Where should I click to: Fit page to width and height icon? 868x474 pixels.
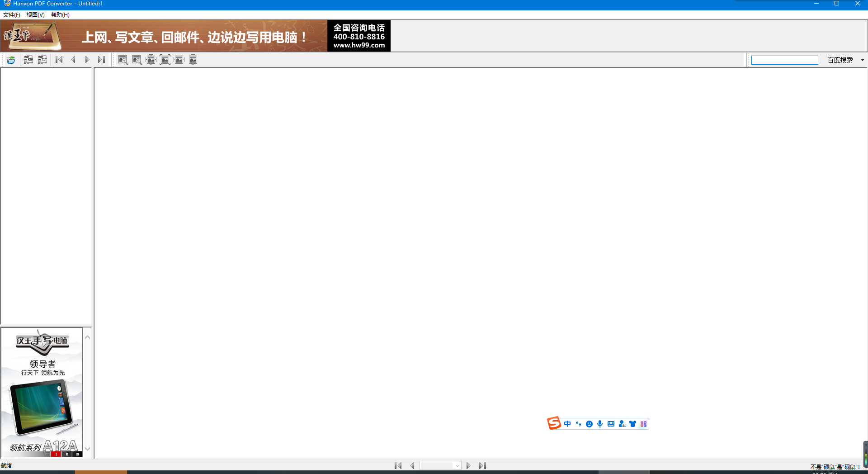pos(151,60)
